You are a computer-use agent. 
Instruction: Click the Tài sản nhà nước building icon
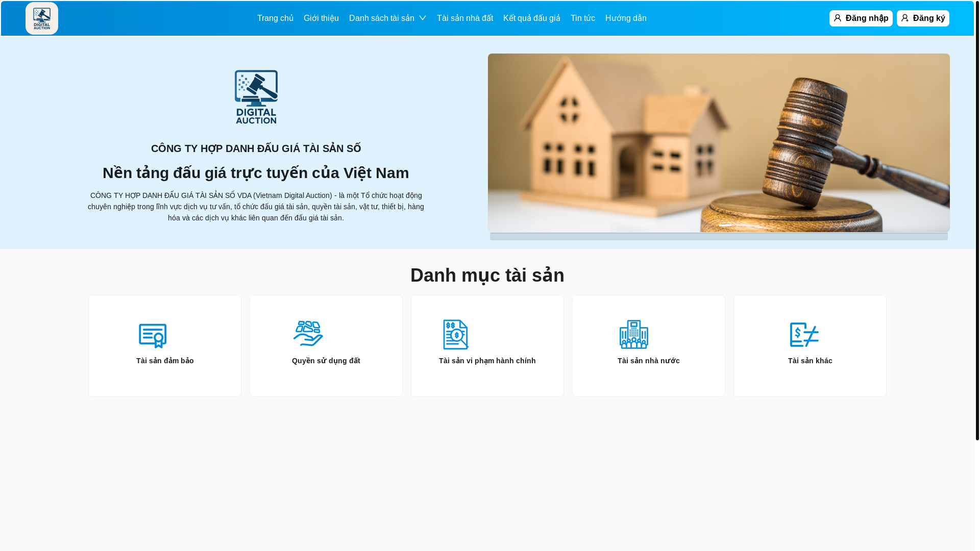point(634,334)
